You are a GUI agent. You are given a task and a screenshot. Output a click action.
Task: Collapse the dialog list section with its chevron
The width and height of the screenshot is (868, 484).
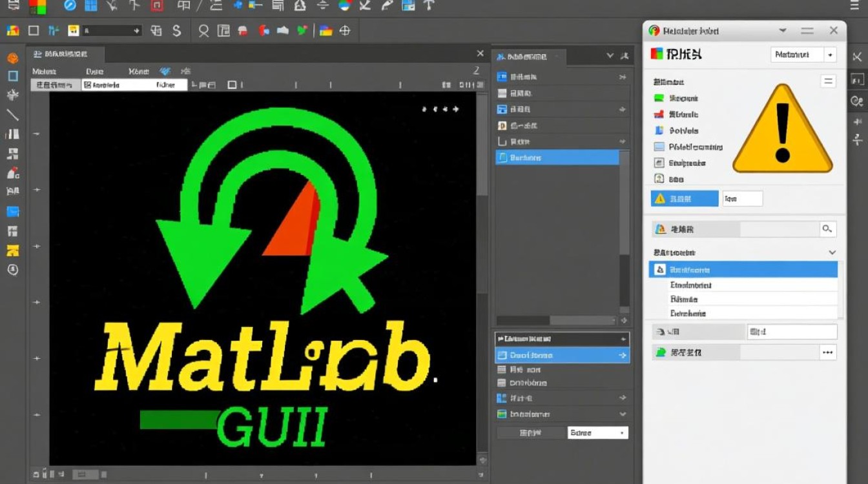(832, 252)
